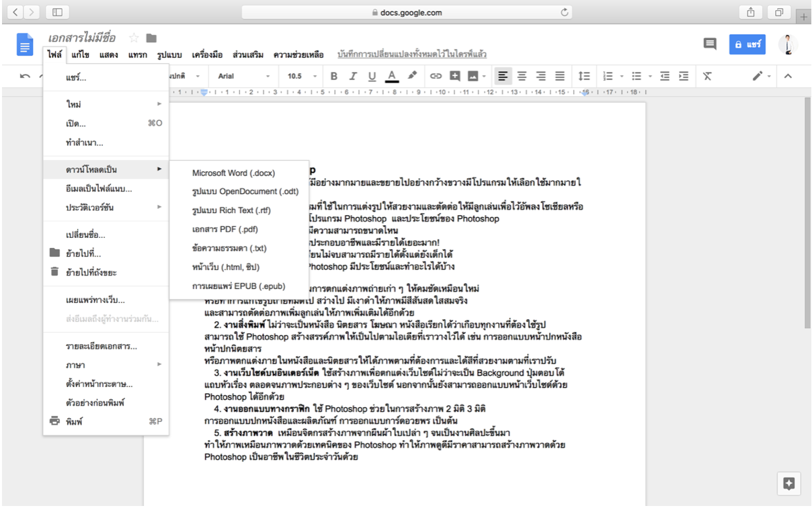Screen dimensions: 812x508
Task: Insert a link with the chain icon
Action: click(436, 77)
